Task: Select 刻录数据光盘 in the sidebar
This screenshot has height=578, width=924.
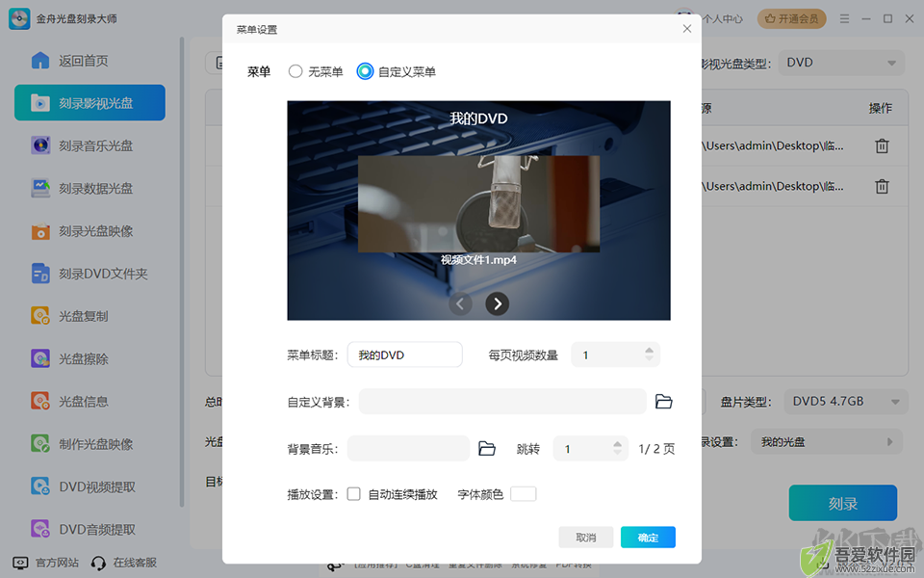Action: [x=90, y=188]
